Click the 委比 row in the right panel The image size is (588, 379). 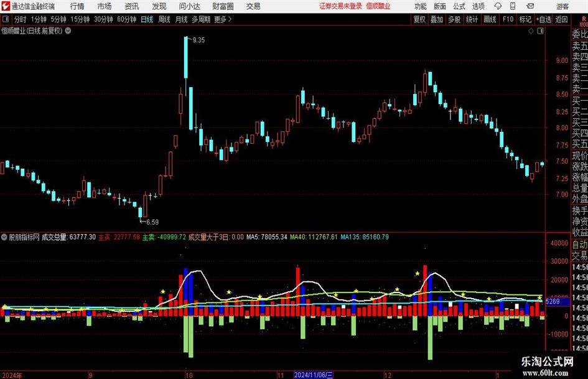pos(580,34)
